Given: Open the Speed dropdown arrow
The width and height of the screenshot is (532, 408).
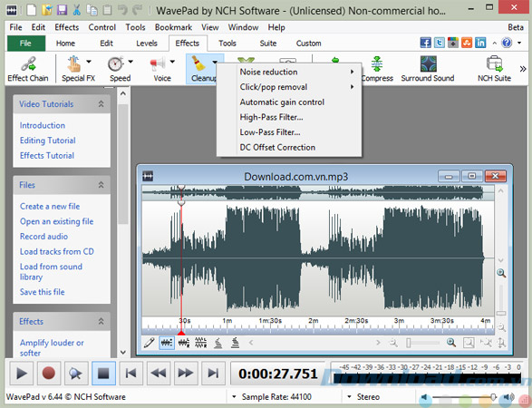Looking at the screenshot, I should coord(131,62).
